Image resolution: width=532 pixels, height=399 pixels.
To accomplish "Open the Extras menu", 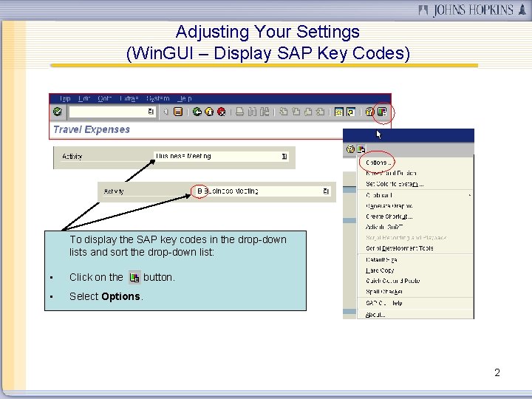I will (x=129, y=98).
